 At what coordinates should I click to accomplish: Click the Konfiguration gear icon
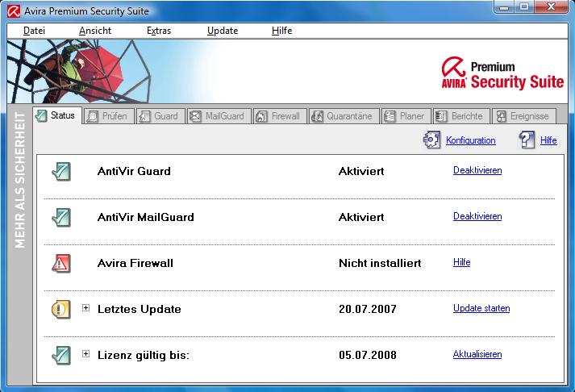(x=431, y=140)
